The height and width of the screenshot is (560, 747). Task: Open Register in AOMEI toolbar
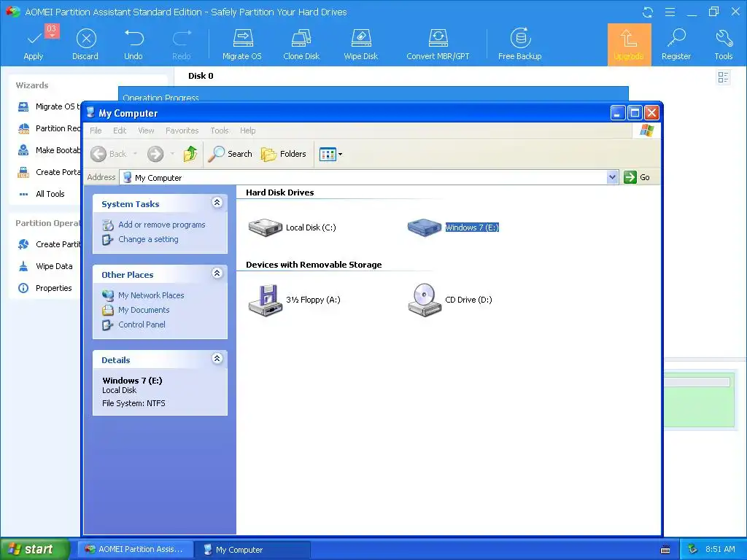pos(676,44)
